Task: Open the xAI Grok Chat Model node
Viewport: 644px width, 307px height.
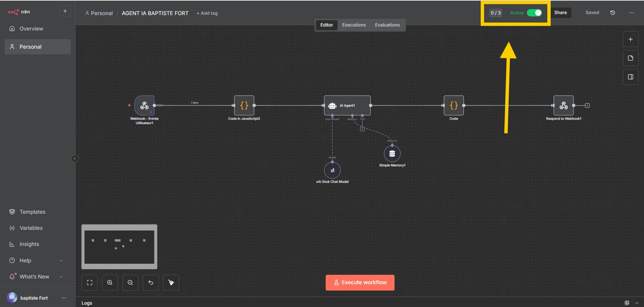Action: coord(332,170)
